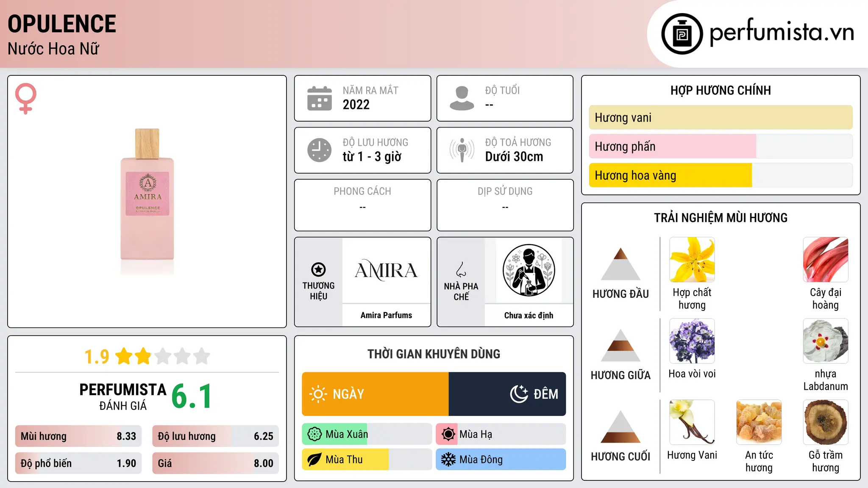Image resolution: width=868 pixels, height=488 pixels.
Task: Select the Hoa vòi voi note image
Action: pyautogui.click(x=692, y=341)
